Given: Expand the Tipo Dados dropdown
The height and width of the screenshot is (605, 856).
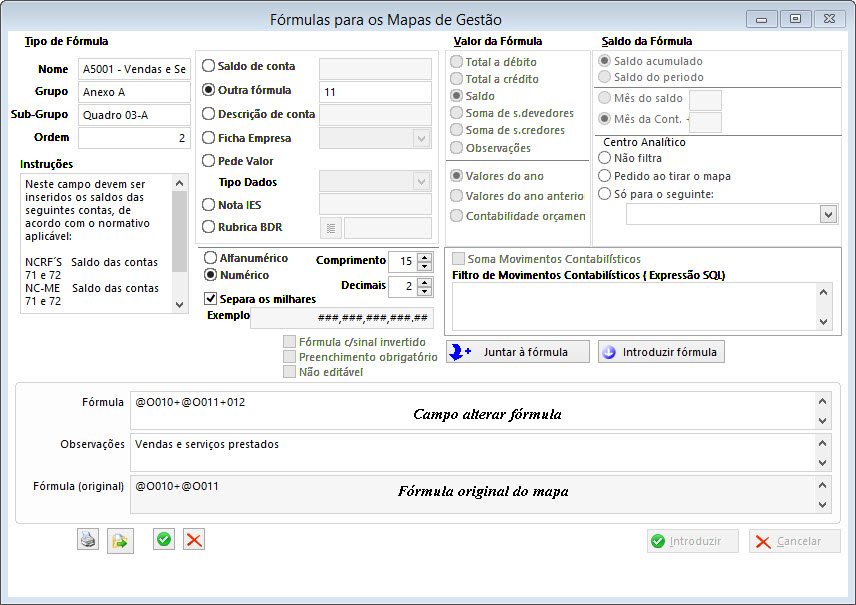Looking at the screenshot, I should click(421, 181).
